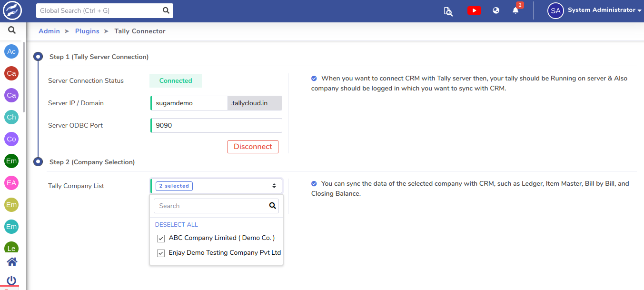This screenshot has width=644, height=290.
Task: Click the CRM logo in top-left corner
Action: [12, 10]
